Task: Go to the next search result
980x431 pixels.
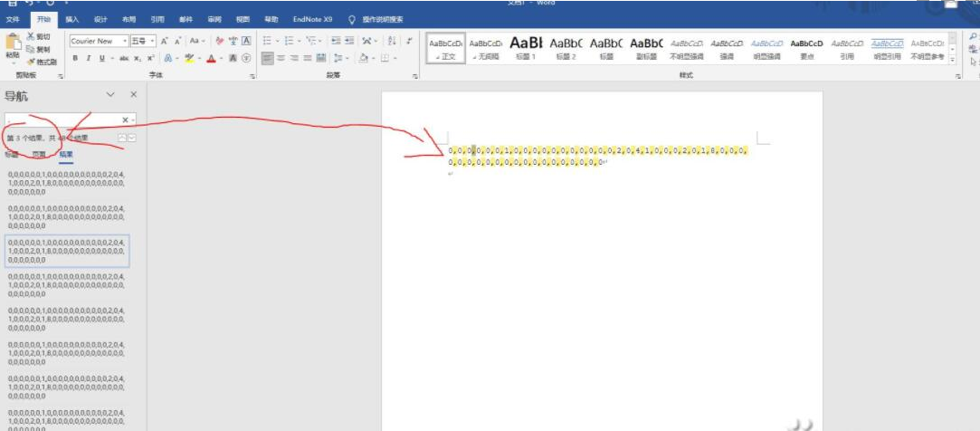Action: pos(133,137)
